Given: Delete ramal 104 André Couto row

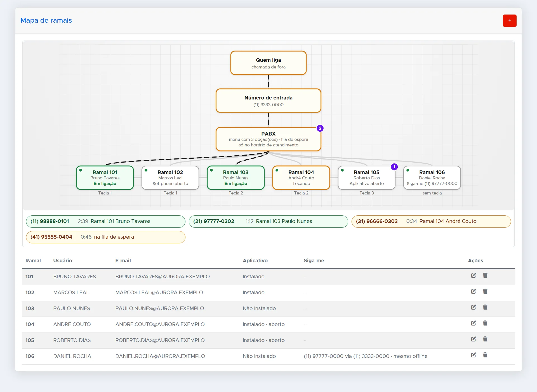Looking at the screenshot, I should (x=485, y=323).
